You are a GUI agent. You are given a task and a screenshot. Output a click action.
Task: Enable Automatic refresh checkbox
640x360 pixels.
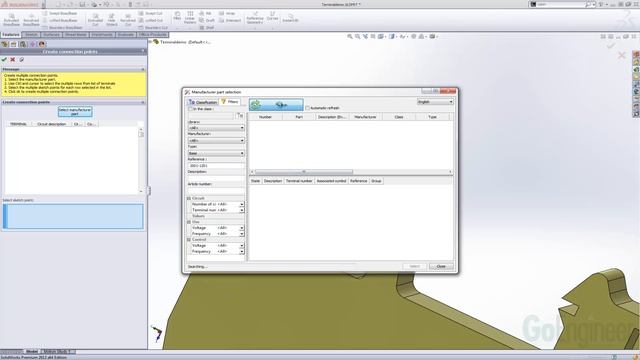(x=308, y=108)
